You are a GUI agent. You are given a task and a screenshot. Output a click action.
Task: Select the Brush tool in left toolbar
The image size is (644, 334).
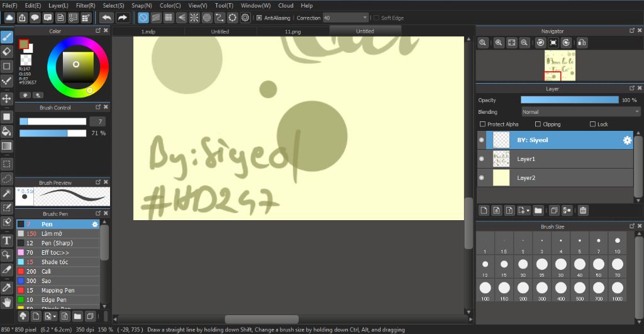[x=6, y=37]
